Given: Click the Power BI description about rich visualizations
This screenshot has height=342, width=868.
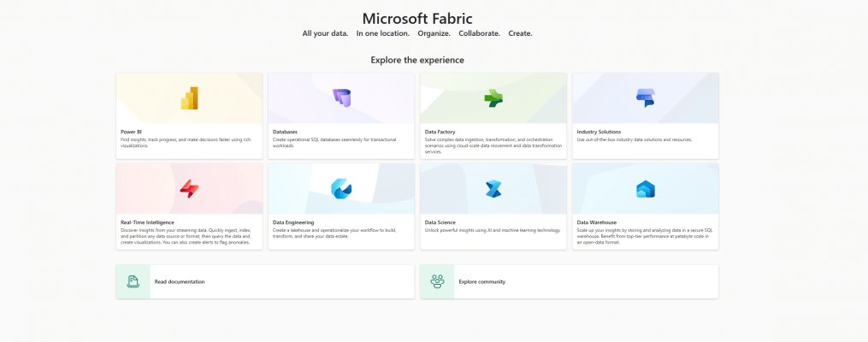Looking at the screenshot, I should pyautogui.click(x=186, y=143).
